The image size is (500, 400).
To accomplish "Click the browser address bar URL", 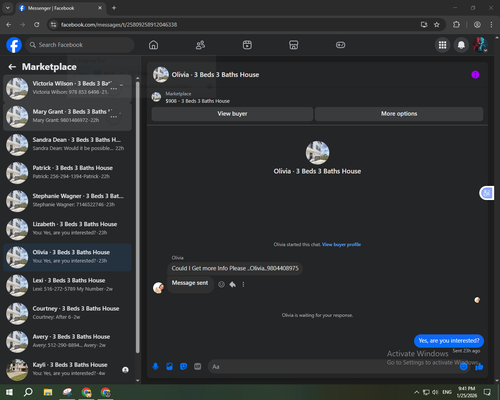I will [x=119, y=25].
